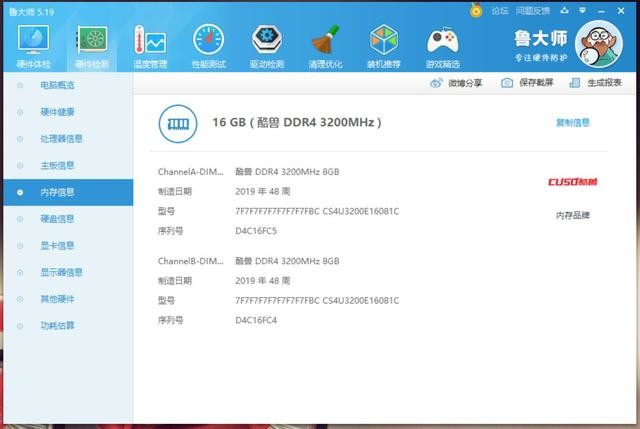Click the Lu Dashi mascot avatar
This screenshot has height=429, width=640.
(599, 44)
